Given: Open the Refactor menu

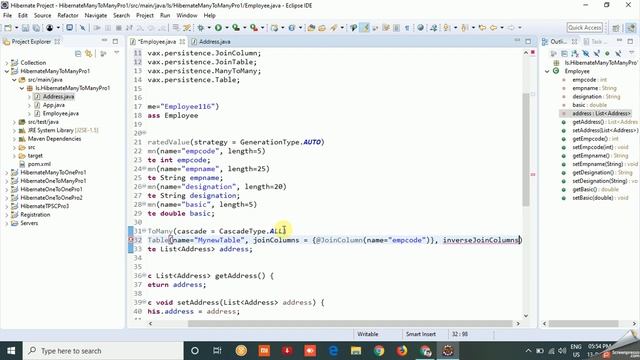Looking at the screenshot, I should [x=68, y=16].
